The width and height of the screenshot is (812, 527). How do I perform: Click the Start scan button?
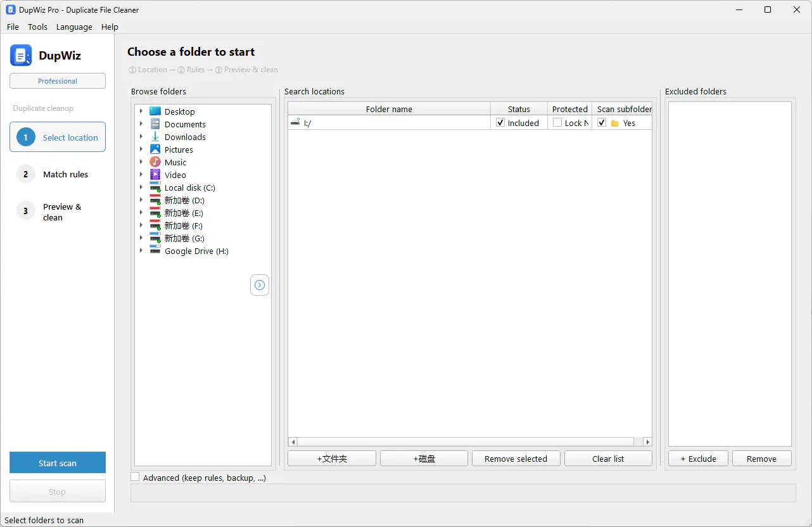pos(58,462)
